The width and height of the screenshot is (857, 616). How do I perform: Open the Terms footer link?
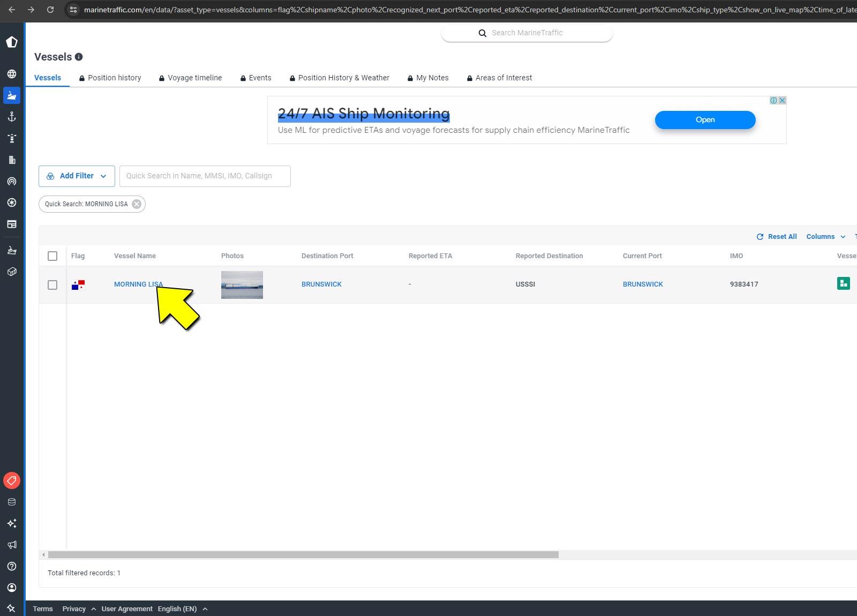coord(43,609)
